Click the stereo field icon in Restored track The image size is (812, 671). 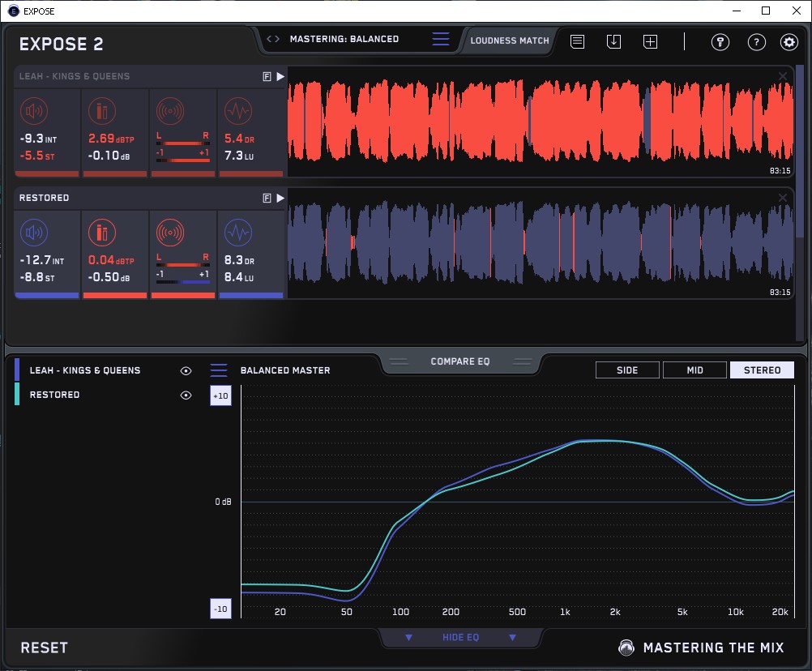pos(170,233)
